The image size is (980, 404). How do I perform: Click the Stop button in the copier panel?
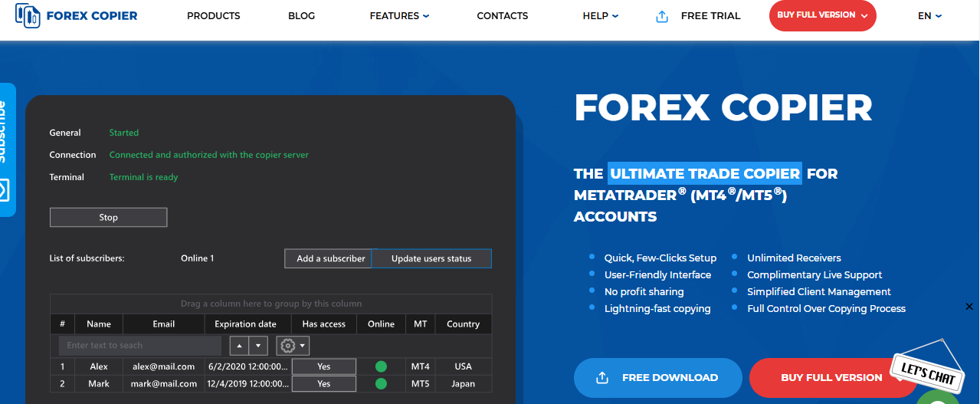click(x=108, y=218)
